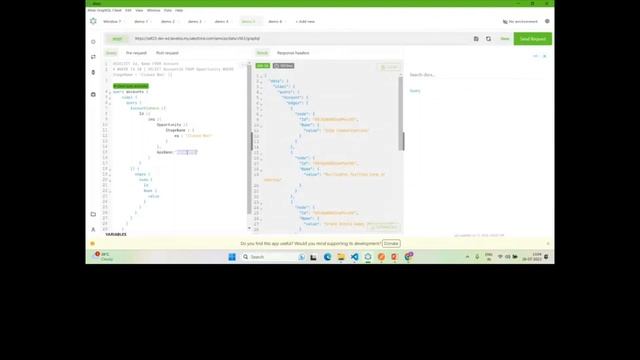This screenshot has width=640, height=360.
Task: Collapse query editor fold arrow at line 5
Action: [110, 98]
